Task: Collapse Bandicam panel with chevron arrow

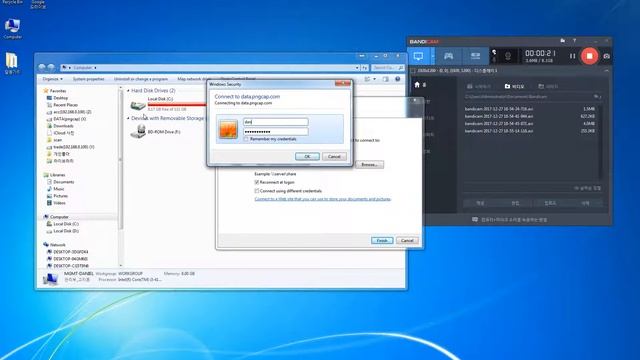Action: (607, 71)
